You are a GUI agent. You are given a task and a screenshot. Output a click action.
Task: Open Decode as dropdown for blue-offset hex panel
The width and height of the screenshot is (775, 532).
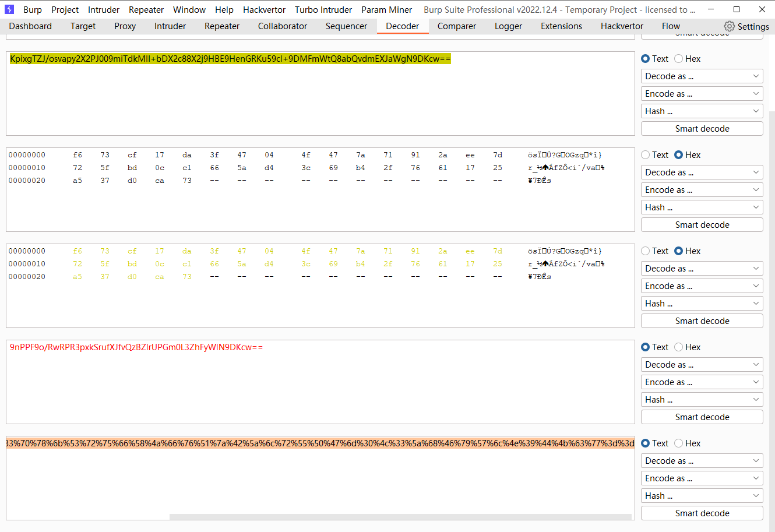[702, 172]
